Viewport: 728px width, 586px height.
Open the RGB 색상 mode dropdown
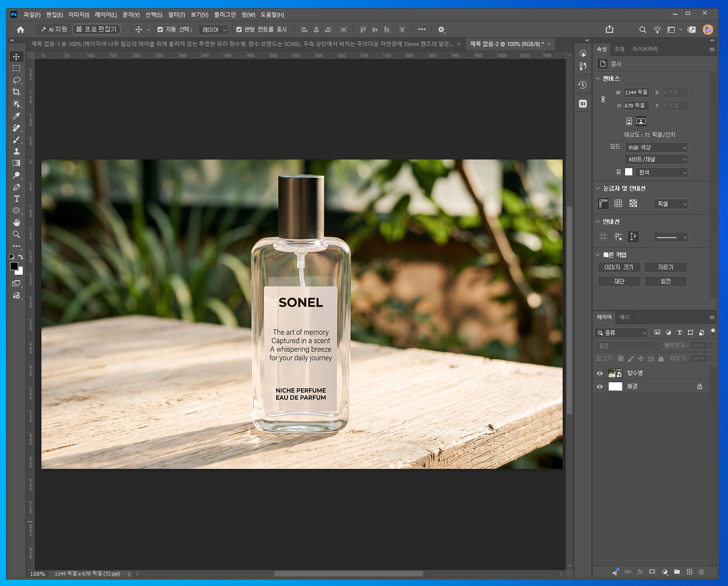[656, 148]
